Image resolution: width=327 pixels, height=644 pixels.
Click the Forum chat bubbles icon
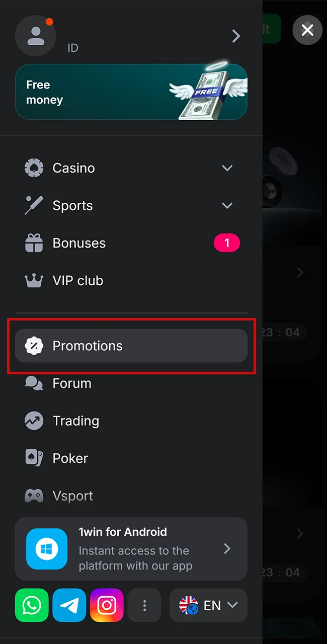point(34,383)
